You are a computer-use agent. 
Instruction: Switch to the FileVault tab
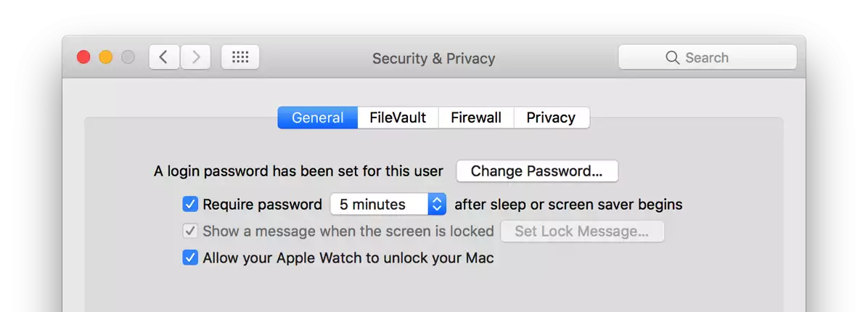pyautogui.click(x=398, y=118)
